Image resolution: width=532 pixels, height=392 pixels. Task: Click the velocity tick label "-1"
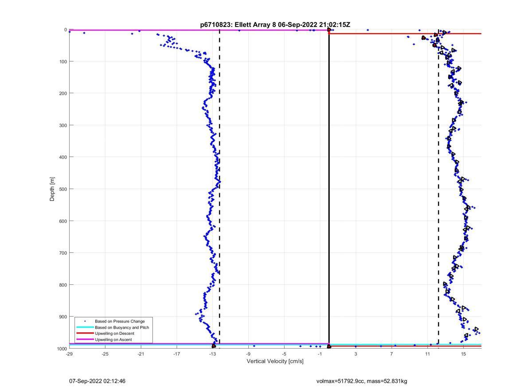pyautogui.click(x=320, y=354)
